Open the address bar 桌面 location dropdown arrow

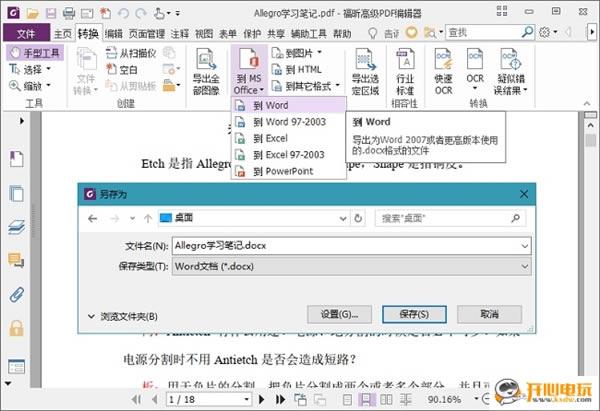[x=343, y=219]
